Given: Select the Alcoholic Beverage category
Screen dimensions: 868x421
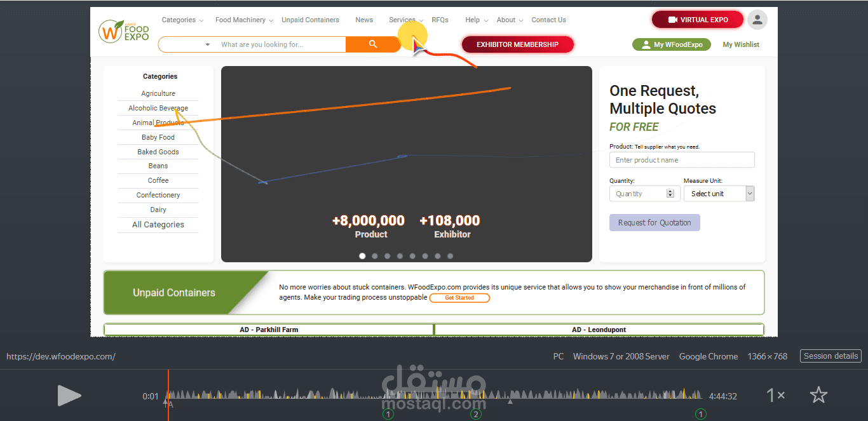Looking at the screenshot, I should click(x=158, y=108).
